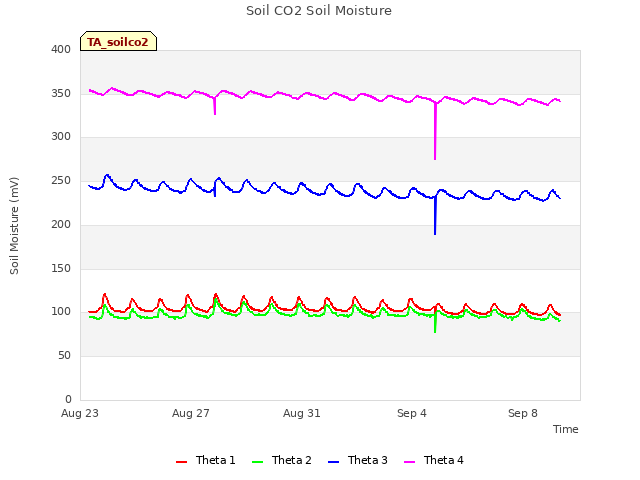The height and width of the screenshot is (480, 640).
Task: Click the 200 y-axis label
Action: click(61, 224)
